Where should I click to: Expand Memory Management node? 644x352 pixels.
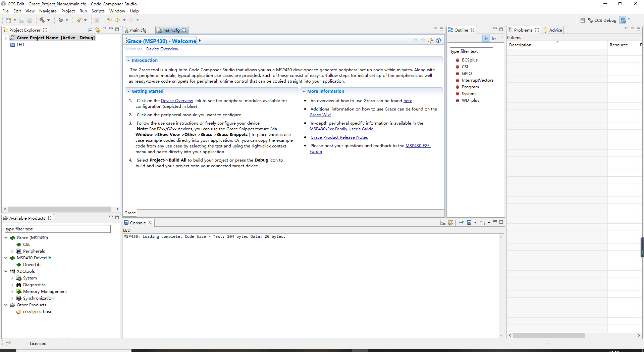12,292
